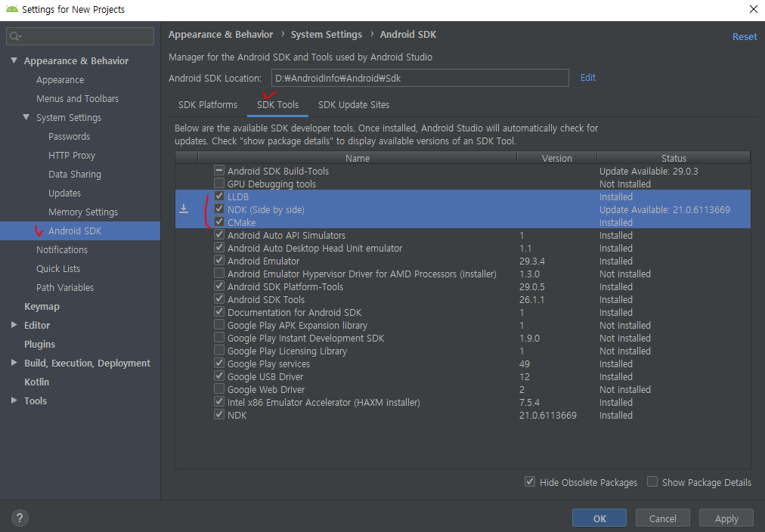The image size is (765, 532).
Task: Select Quick Lists settings
Action: coord(58,269)
